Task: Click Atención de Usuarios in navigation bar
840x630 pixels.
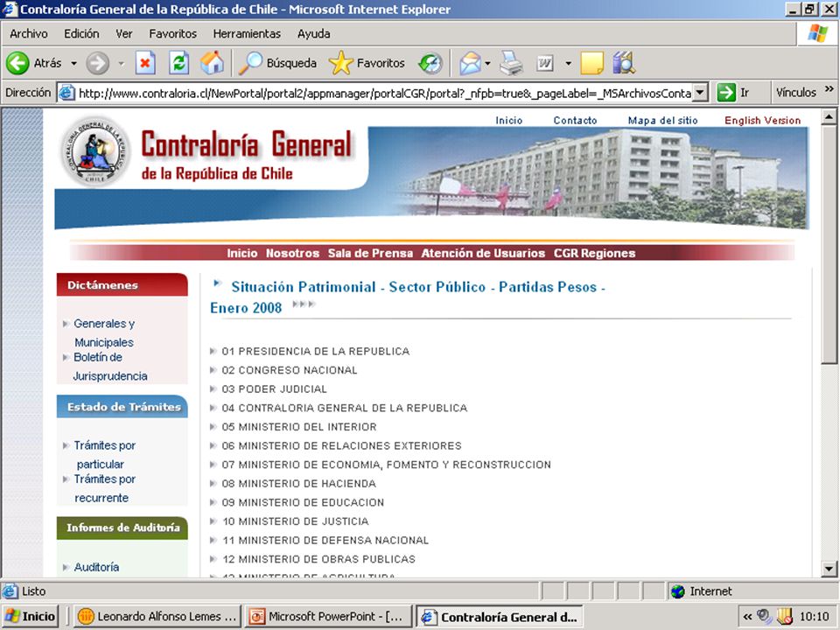Action: click(x=483, y=254)
